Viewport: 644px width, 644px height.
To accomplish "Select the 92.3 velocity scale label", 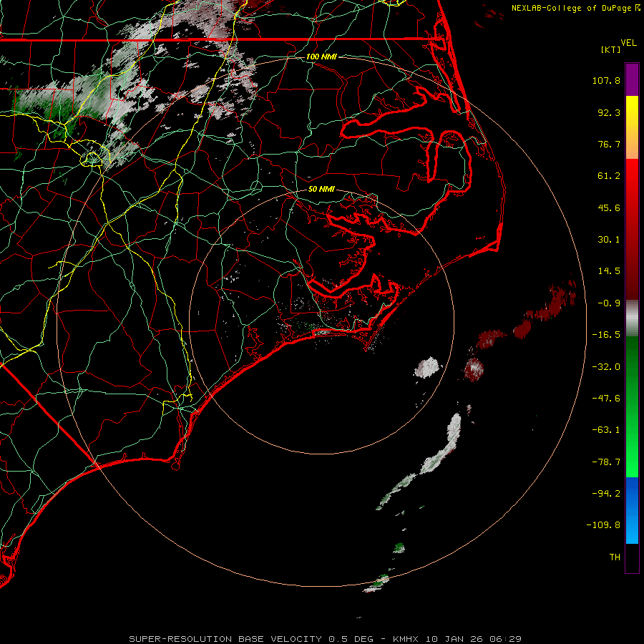I will coord(609,112).
